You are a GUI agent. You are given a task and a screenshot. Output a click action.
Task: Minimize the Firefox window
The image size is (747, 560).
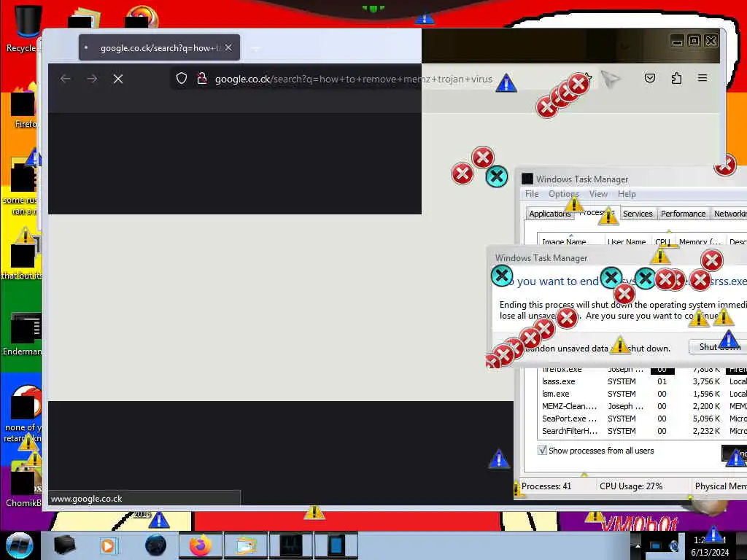pos(677,41)
